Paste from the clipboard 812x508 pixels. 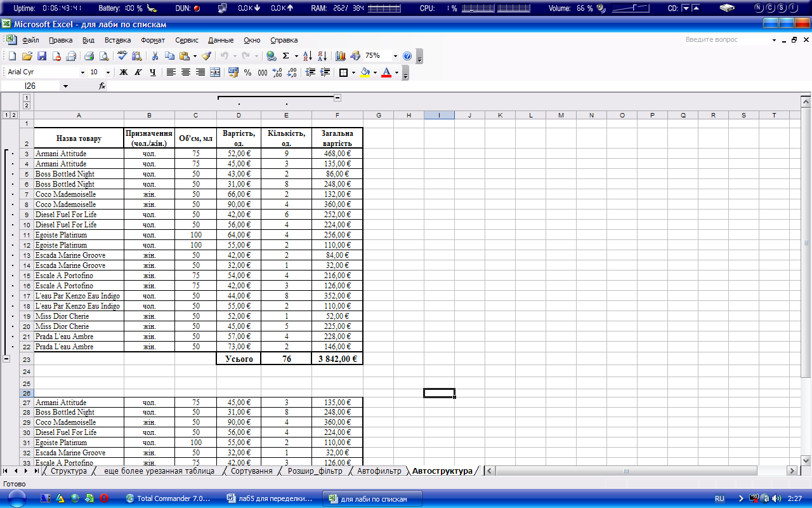coord(184,56)
